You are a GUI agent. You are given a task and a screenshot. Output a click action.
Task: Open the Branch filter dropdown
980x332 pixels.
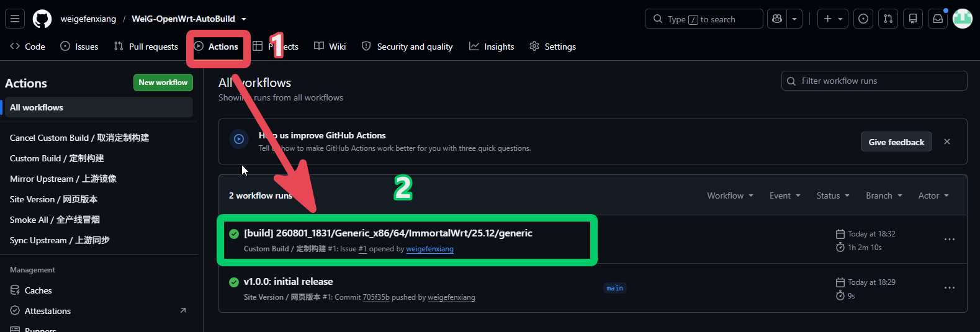coord(884,195)
